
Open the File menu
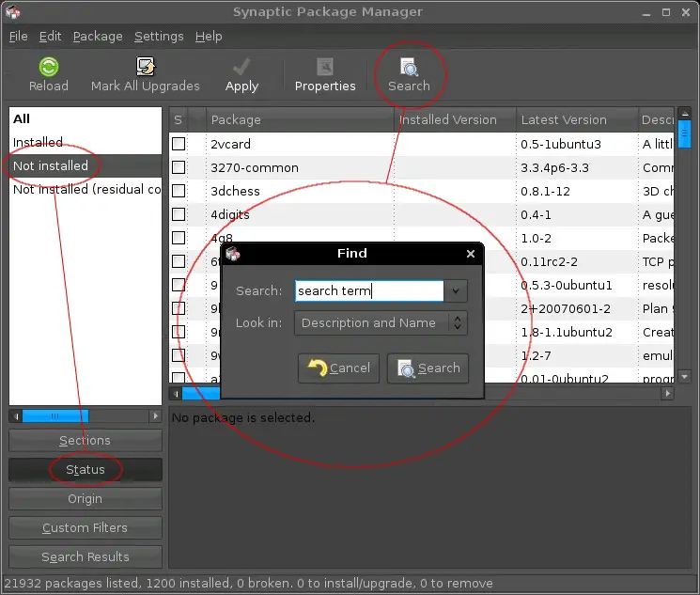18,36
